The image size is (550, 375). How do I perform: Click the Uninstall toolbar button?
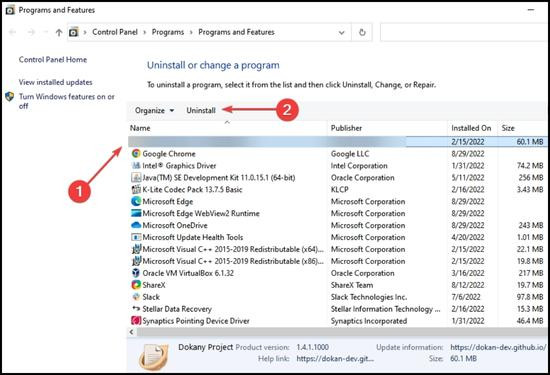pos(201,111)
